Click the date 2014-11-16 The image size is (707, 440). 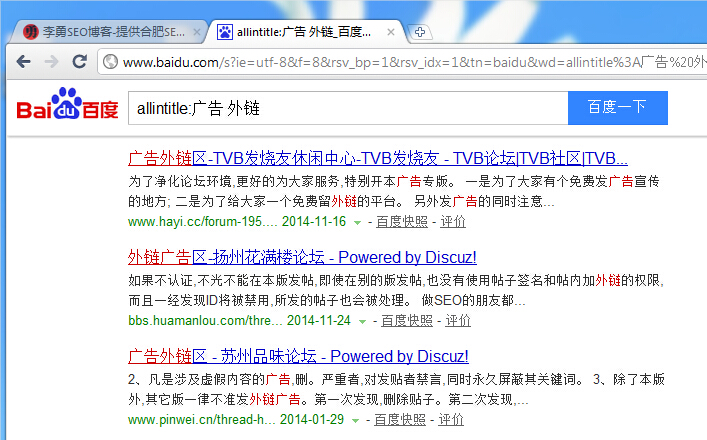pyautogui.click(x=314, y=222)
